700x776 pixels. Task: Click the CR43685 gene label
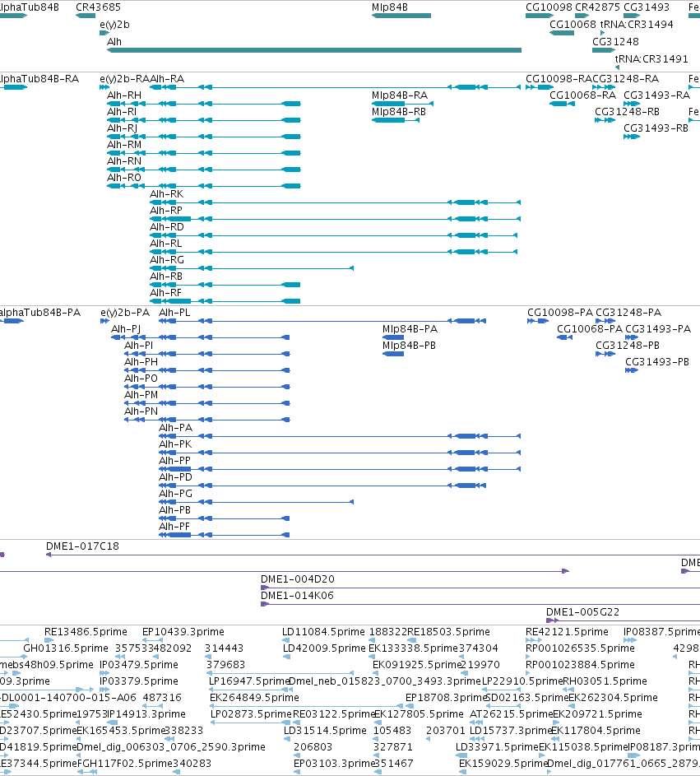(98, 7)
